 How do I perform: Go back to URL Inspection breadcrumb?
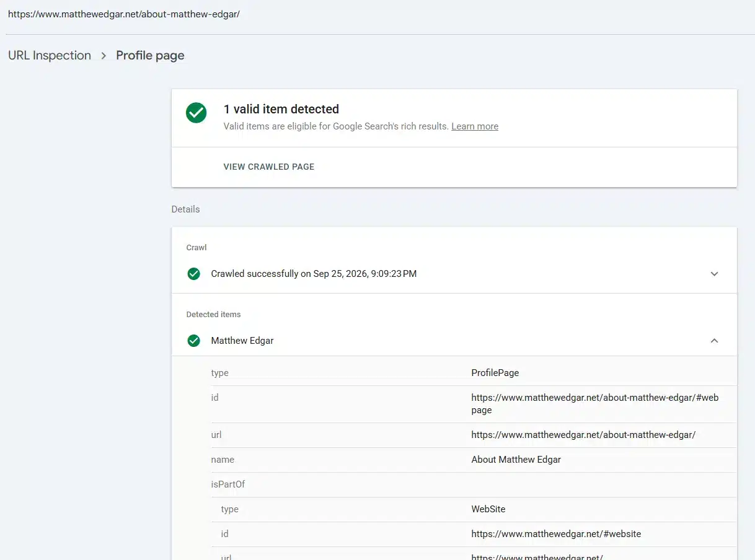(x=50, y=55)
